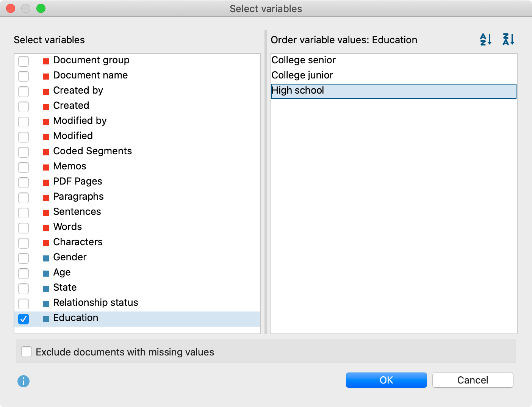The width and height of the screenshot is (532, 407).
Task: Check the Document group checkbox
Action: (23, 61)
